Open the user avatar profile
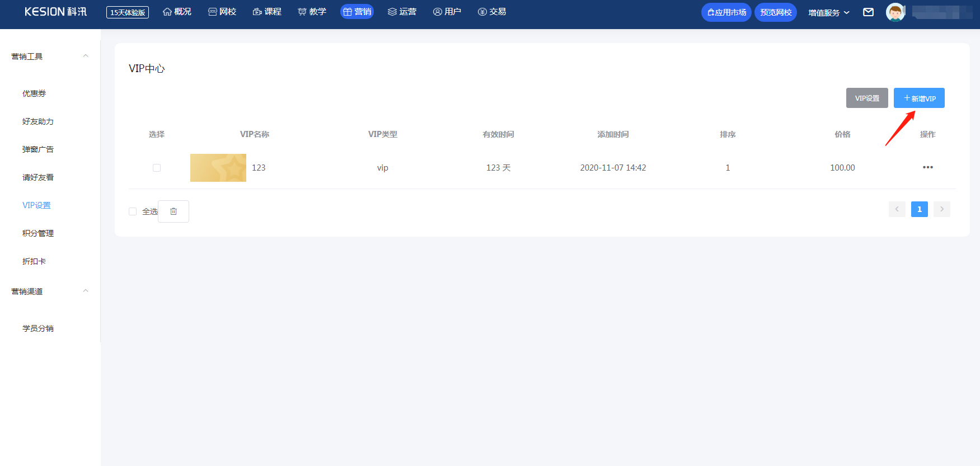This screenshot has width=980, height=466. click(895, 12)
